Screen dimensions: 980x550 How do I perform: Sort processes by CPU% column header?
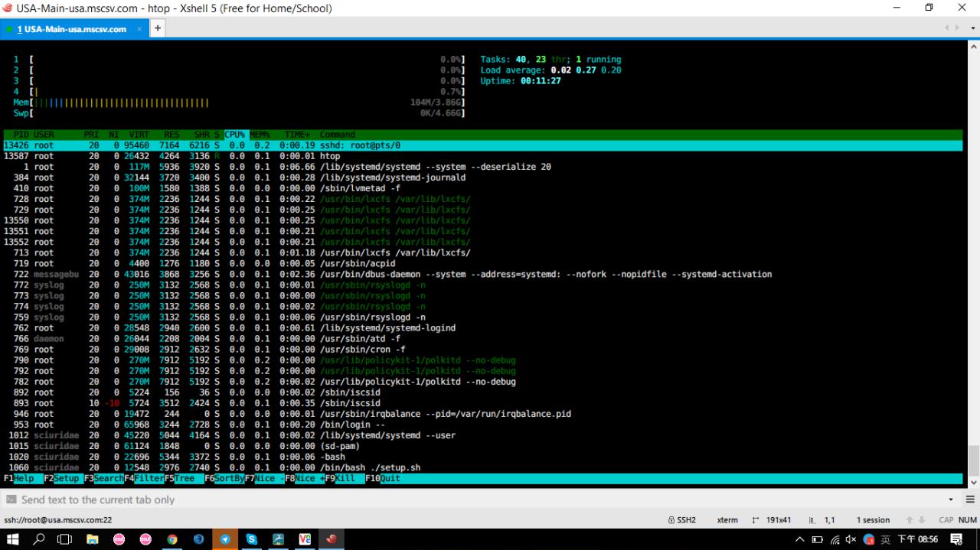point(236,135)
